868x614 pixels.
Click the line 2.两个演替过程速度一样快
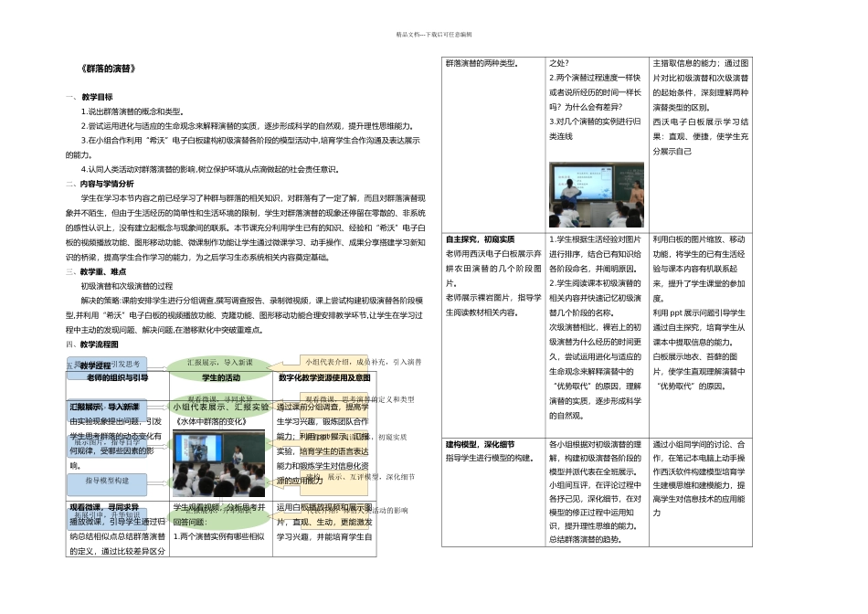595,78
